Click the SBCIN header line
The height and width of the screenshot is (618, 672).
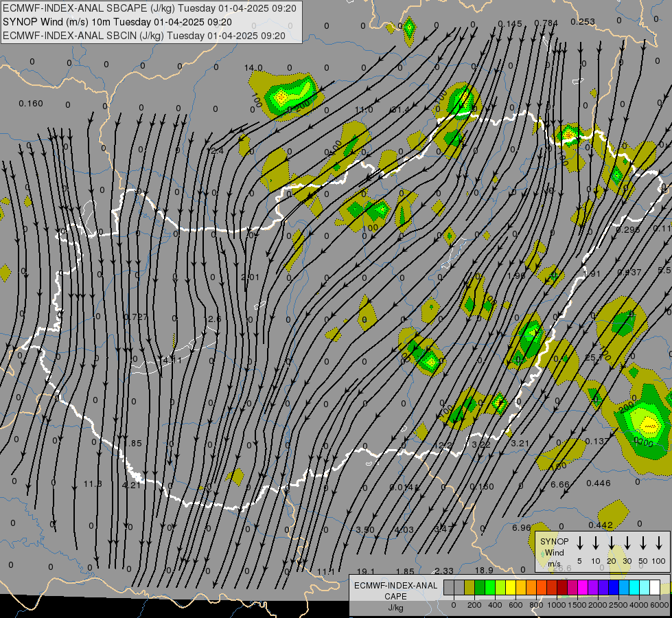click(x=144, y=36)
